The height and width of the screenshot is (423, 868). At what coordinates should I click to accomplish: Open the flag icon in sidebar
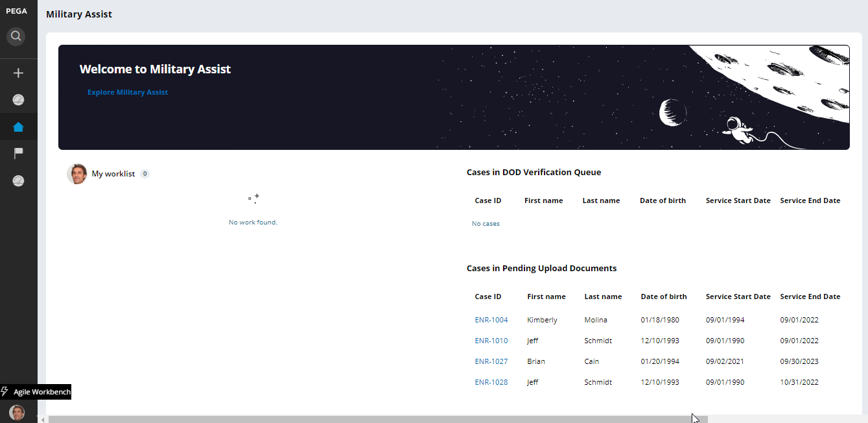point(18,153)
